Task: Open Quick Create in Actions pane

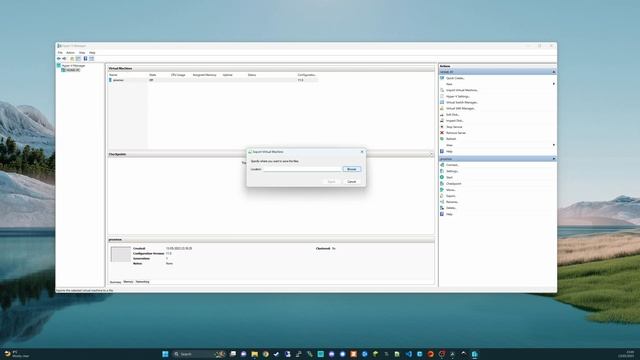Action: pyautogui.click(x=456, y=78)
